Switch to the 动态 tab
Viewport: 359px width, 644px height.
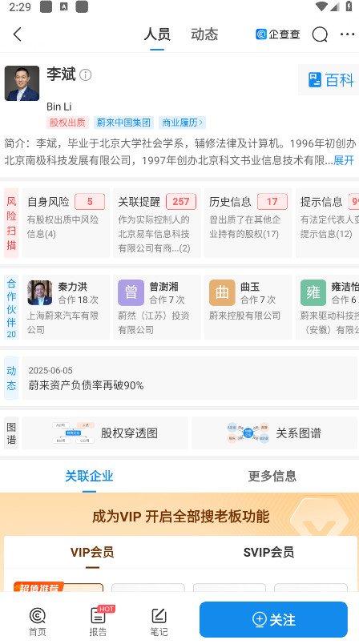pos(204,34)
